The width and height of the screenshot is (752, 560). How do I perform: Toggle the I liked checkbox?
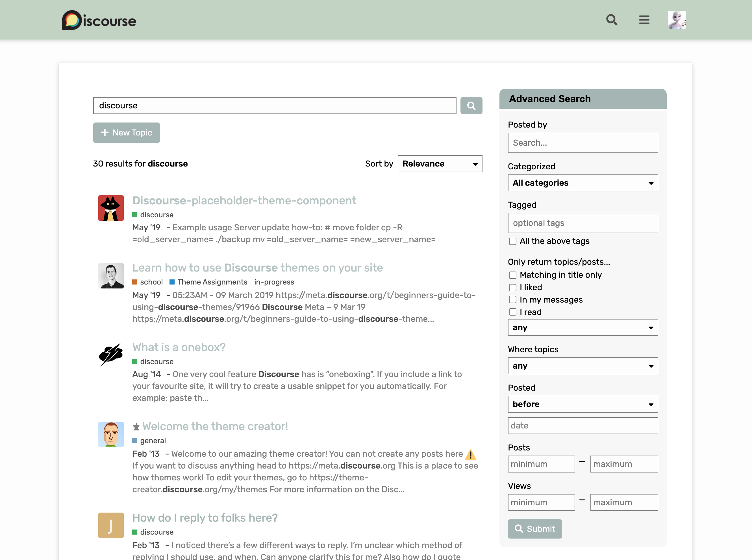pos(512,287)
